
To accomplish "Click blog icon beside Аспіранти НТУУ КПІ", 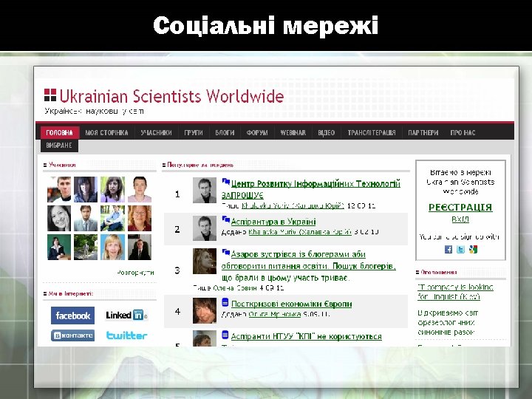I will [225, 335].
